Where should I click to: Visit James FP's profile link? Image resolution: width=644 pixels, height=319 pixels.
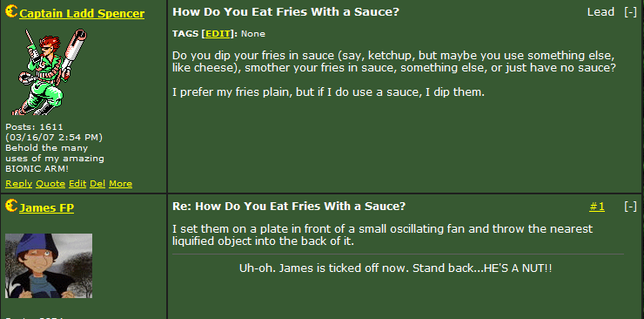(46, 208)
